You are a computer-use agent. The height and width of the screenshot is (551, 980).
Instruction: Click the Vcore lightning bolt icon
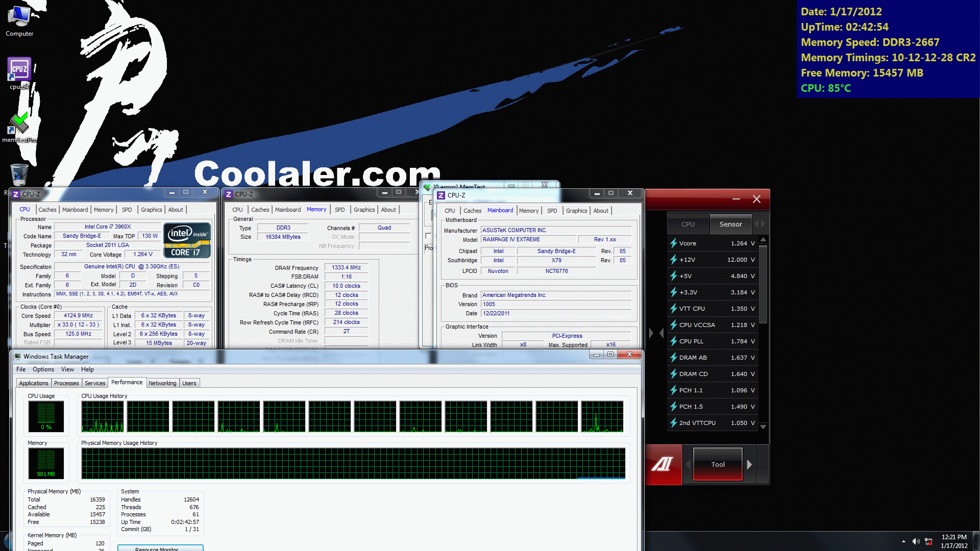pos(673,243)
